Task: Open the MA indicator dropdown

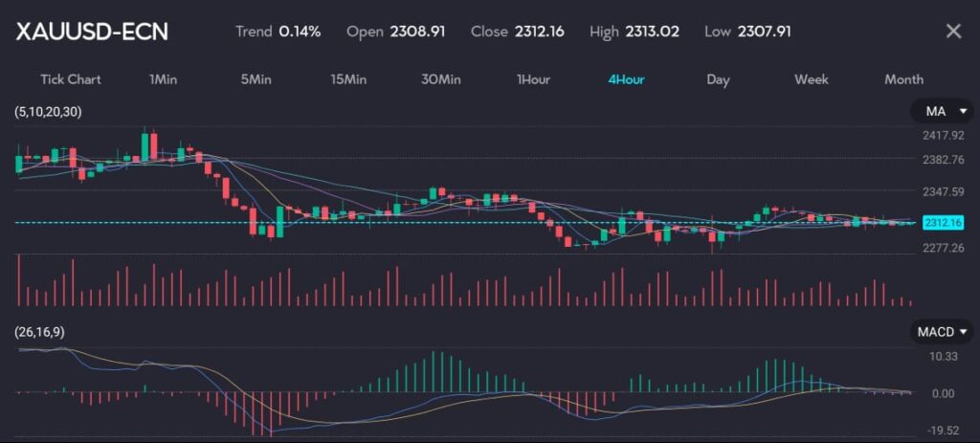Action: pos(941,112)
